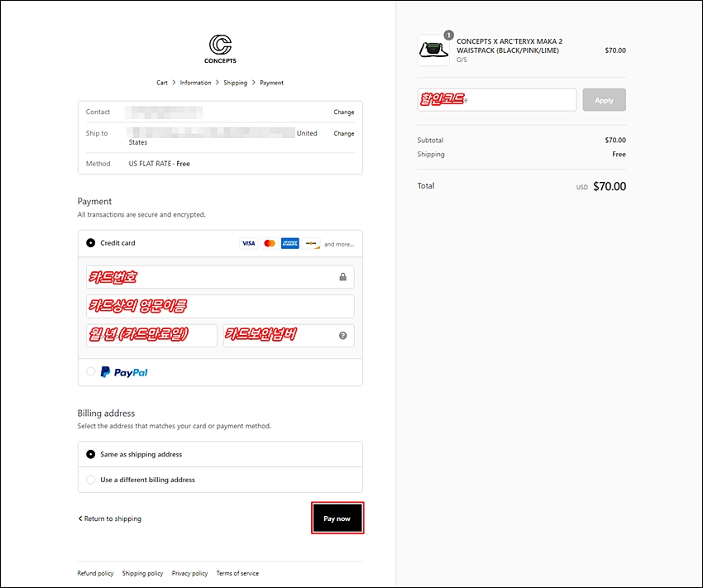This screenshot has width=703, height=588.
Task: Click the American Express icon
Action: pyautogui.click(x=290, y=243)
